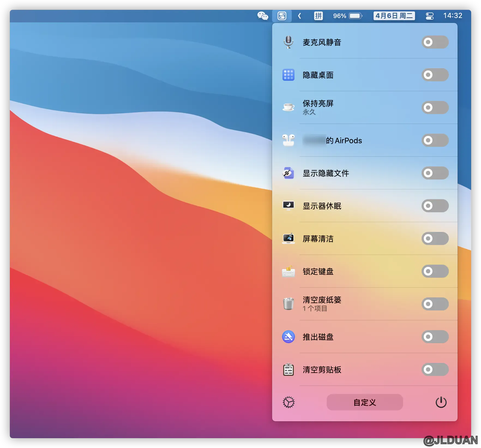Click the 14:32 clock

coord(453,16)
